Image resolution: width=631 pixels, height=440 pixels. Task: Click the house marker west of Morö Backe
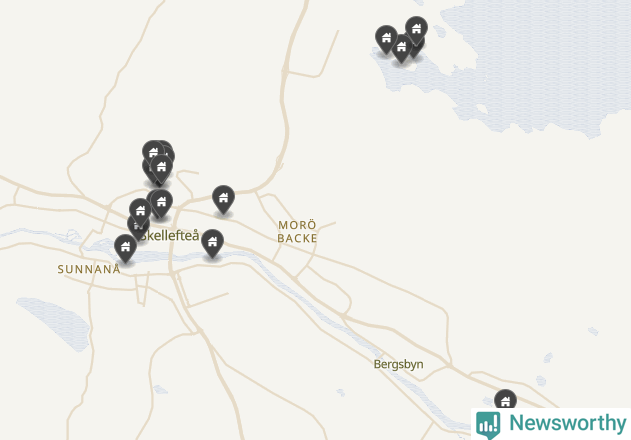(x=223, y=200)
